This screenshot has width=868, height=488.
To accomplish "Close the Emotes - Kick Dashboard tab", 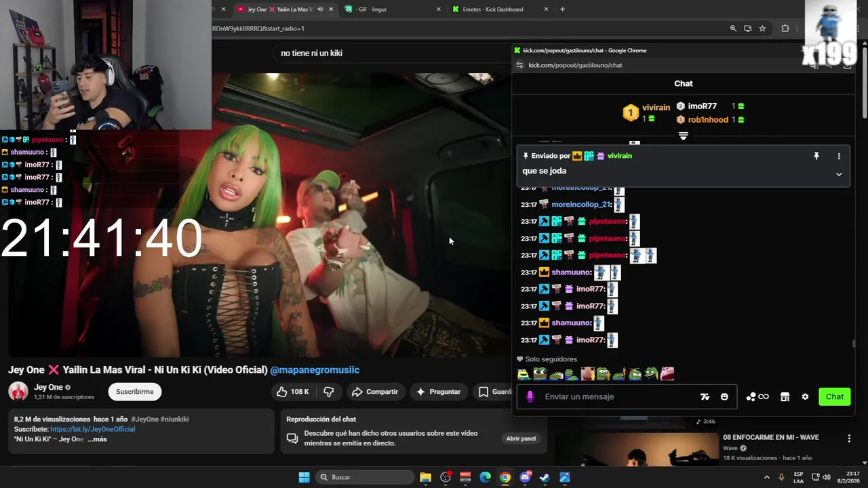I will (547, 9).
